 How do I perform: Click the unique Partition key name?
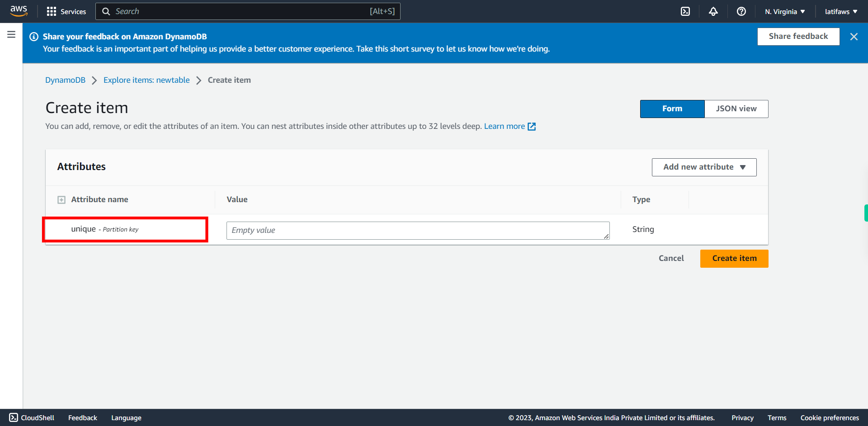coord(105,229)
